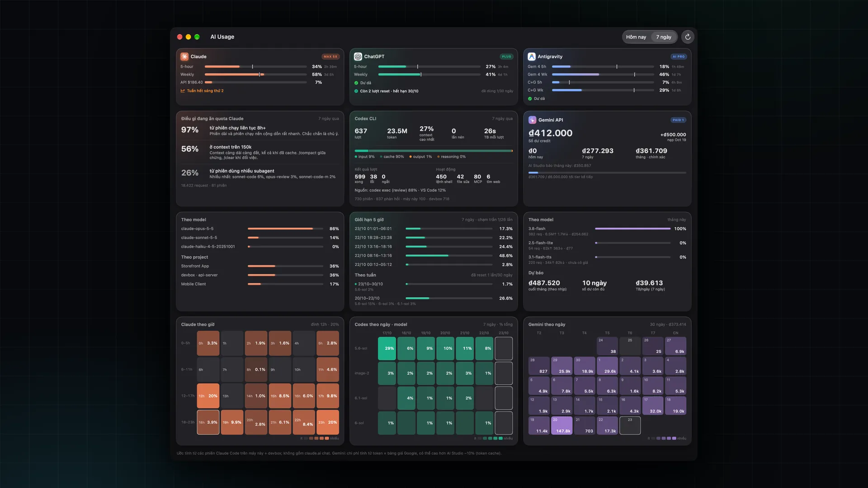Click the 19h 9.9% heatmap cell

pyautogui.click(x=232, y=422)
